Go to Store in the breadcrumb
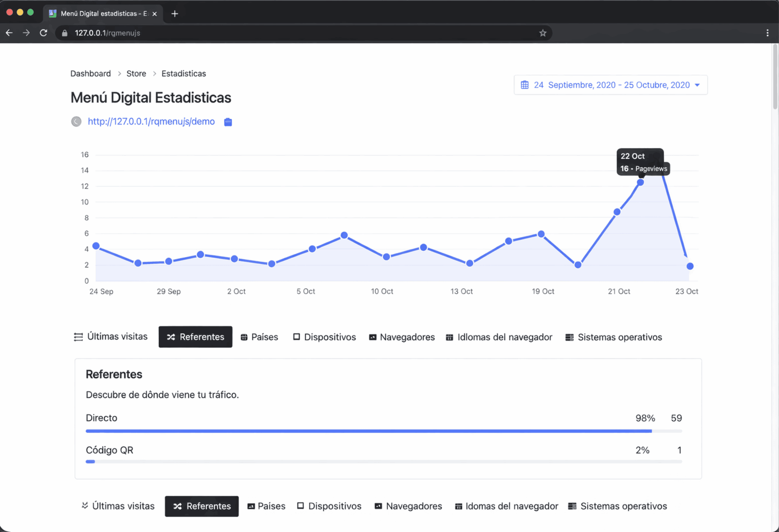Image resolution: width=779 pixels, height=532 pixels. point(136,73)
